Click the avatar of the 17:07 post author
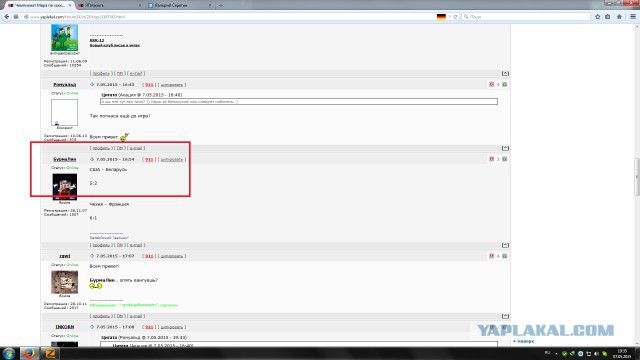 coord(64,282)
